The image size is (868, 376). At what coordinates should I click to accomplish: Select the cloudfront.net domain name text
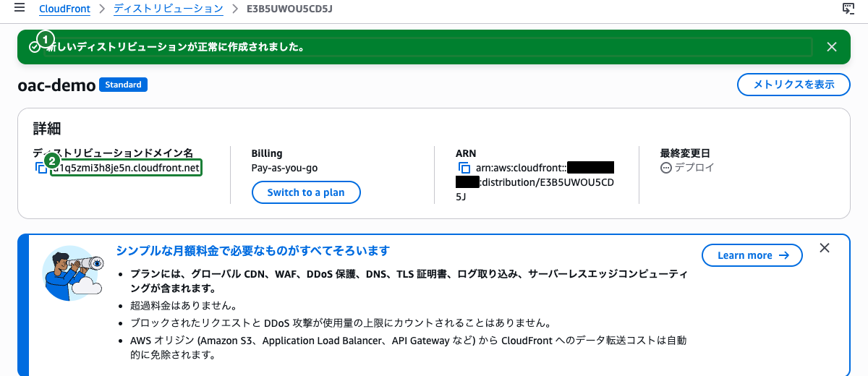[126, 168]
